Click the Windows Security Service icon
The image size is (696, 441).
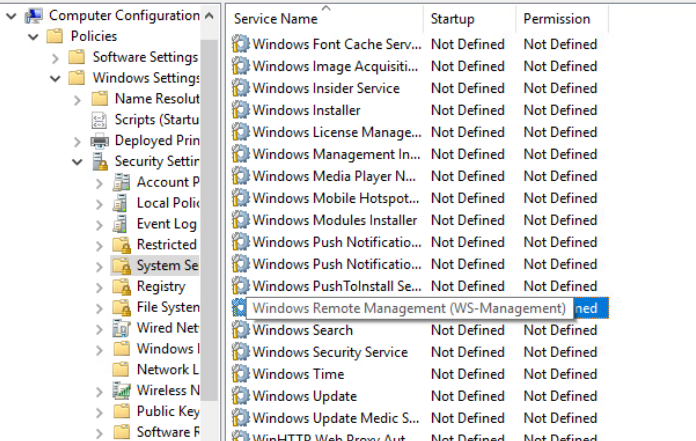click(x=241, y=352)
